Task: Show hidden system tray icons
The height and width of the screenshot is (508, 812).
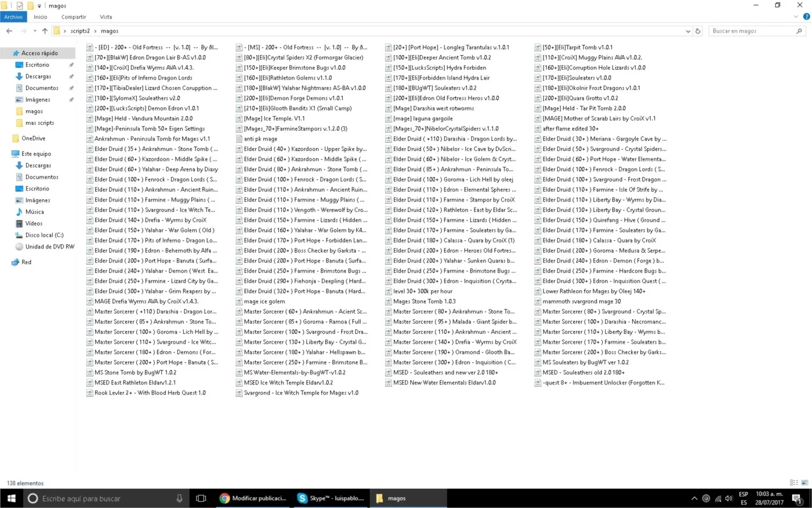Action: [x=694, y=498]
